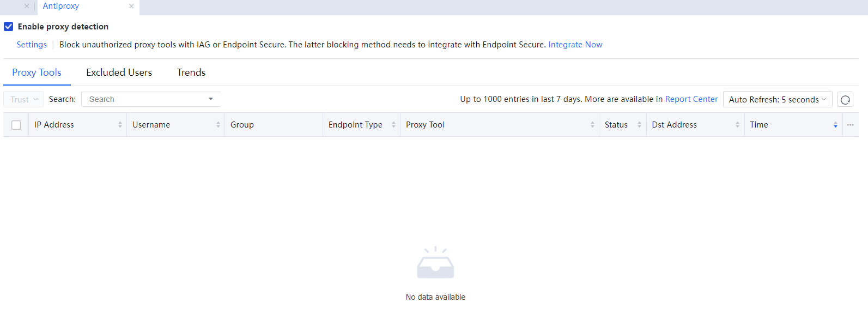Switch to the Trends tab
This screenshot has height=315, width=868.
click(x=191, y=72)
